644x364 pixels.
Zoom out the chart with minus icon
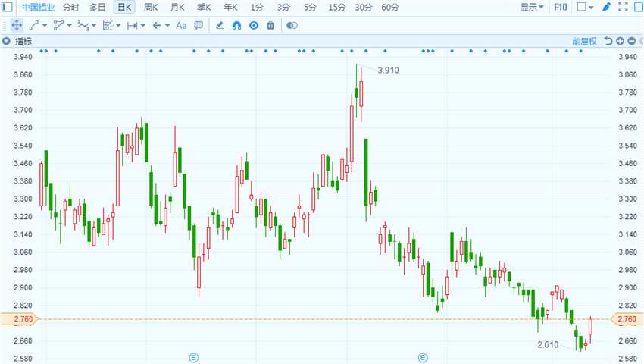[632, 41]
